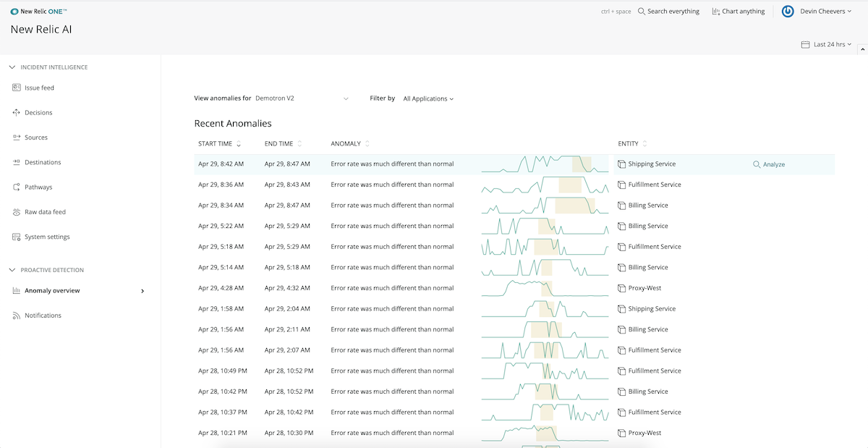Open the user avatar power icon

788,12
